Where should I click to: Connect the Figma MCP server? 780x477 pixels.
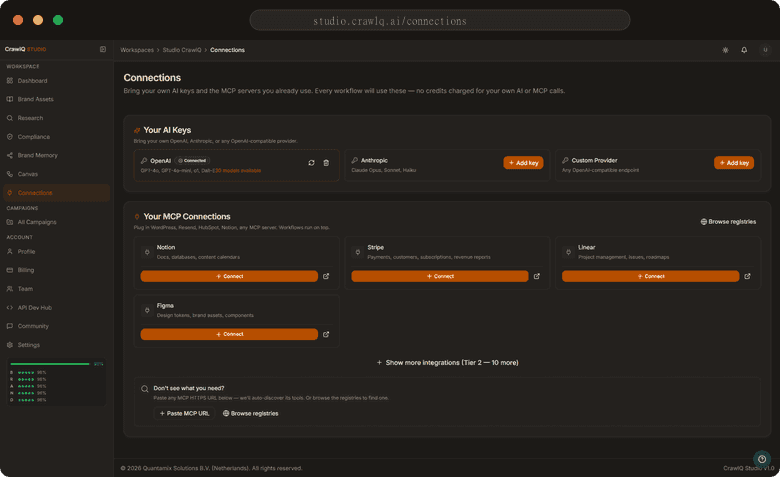coord(229,334)
